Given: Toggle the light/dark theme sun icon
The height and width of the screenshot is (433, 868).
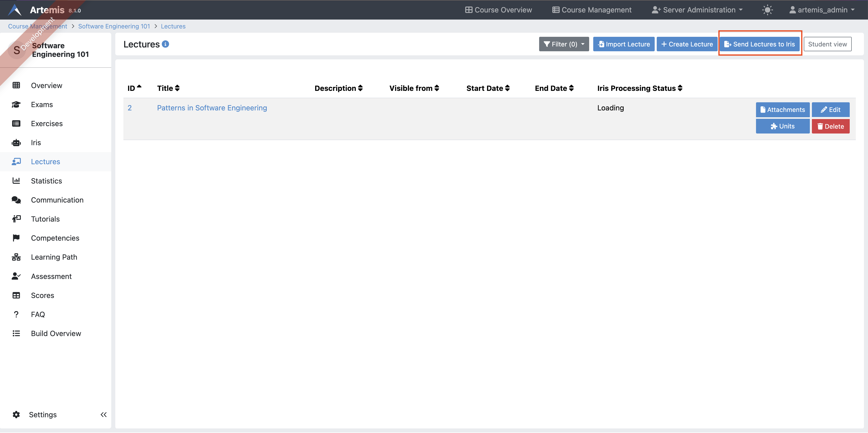Looking at the screenshot, I should (x=767, y=10).
